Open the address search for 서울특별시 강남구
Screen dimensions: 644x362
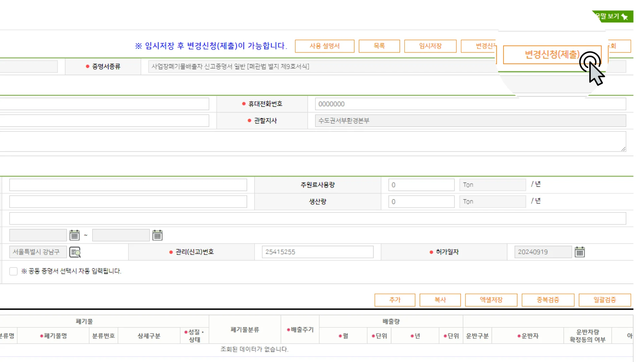click(x=75, y=252)
